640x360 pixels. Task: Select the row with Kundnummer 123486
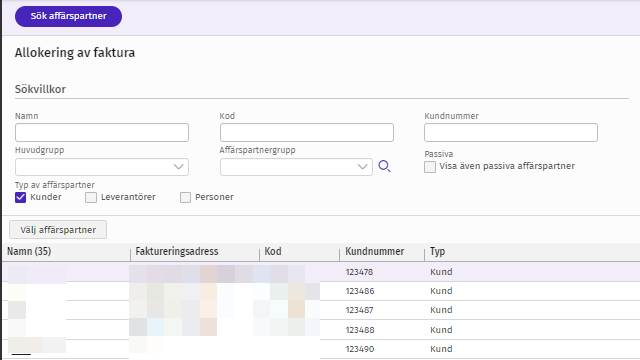(321, 291)
